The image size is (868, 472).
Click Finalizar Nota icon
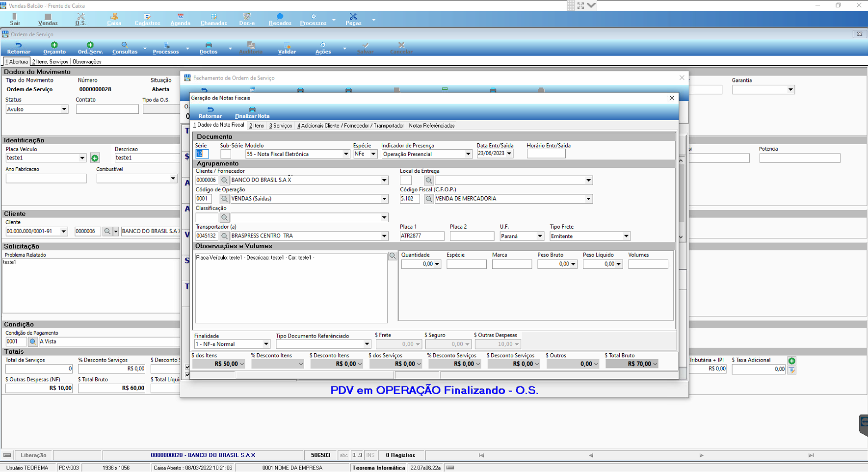pyautogui.click(x=252, y=113)
